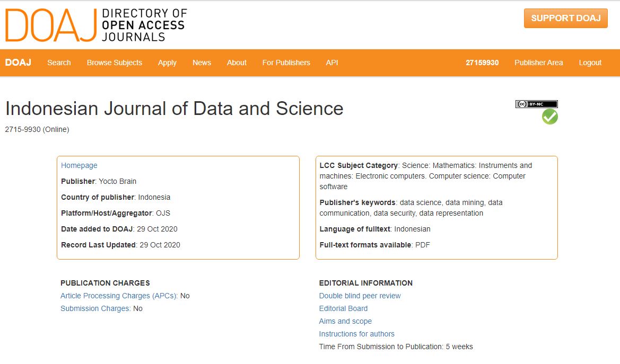This screenshot has height=364, width=620.
Task: Open Double blind peer review link
Action: (360, 296)
